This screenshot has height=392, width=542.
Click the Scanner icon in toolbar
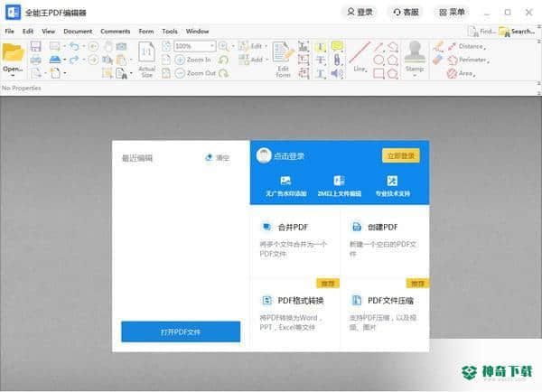pyautogui.click(x=55, y=60)
